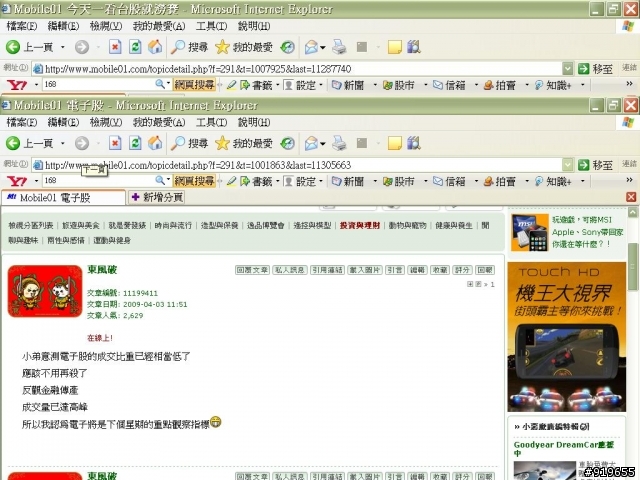Click page vertical scrollbar thumb

pyautogui.click(x=633, y=267)
